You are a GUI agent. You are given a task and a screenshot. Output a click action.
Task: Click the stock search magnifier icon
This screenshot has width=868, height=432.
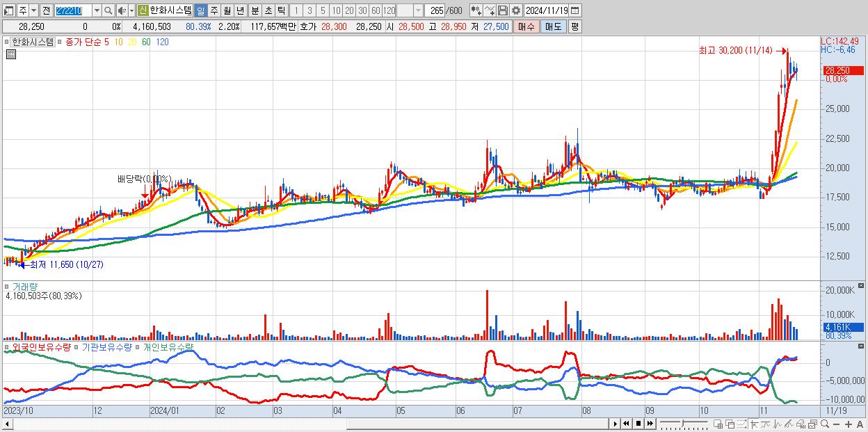coord(108,10)
